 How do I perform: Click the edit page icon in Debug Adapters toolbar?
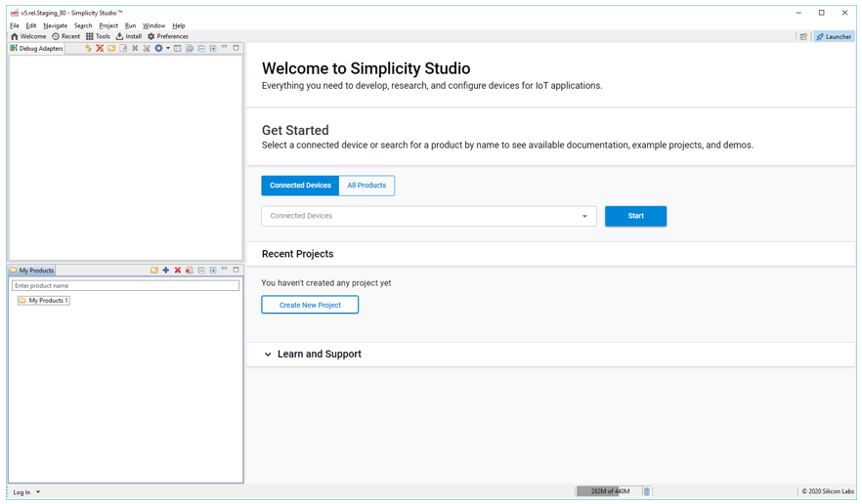pos(123,49)
